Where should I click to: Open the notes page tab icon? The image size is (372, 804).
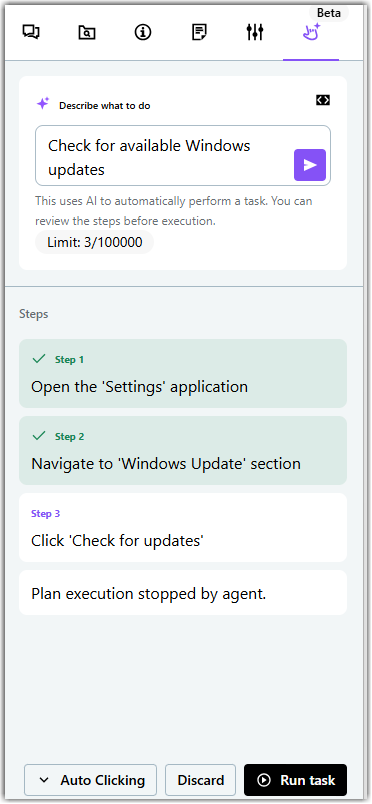[x=199, y=32]
